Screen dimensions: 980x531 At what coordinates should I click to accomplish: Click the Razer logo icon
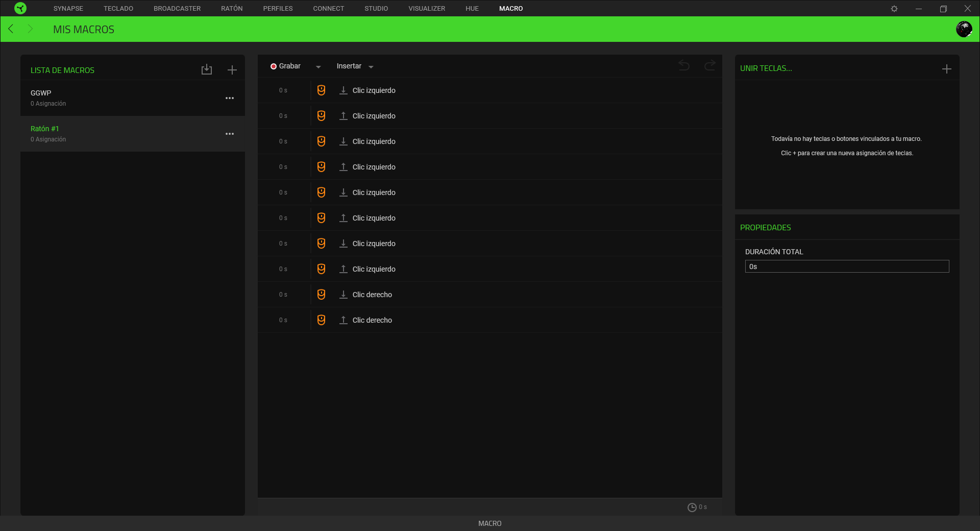tap(20, 8)
